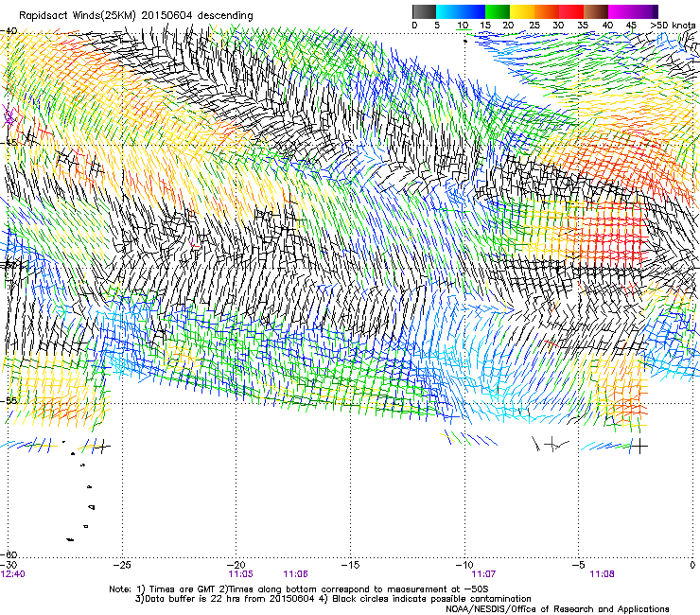This screenshot has height=615, width=700.
Task: Click the orange 25-30 knots legend swatch
Action: coord(547,11)
